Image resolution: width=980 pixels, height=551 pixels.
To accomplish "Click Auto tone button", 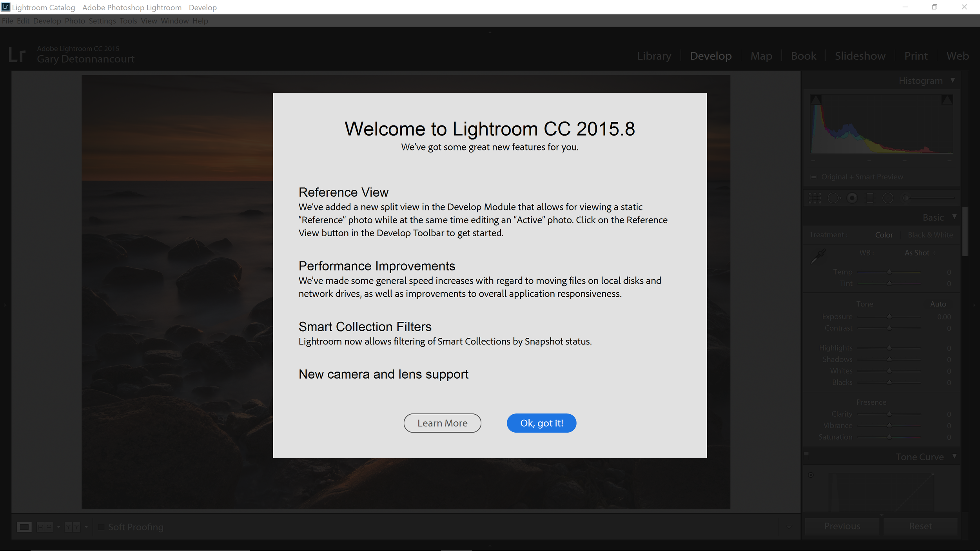I will [938, 304].
